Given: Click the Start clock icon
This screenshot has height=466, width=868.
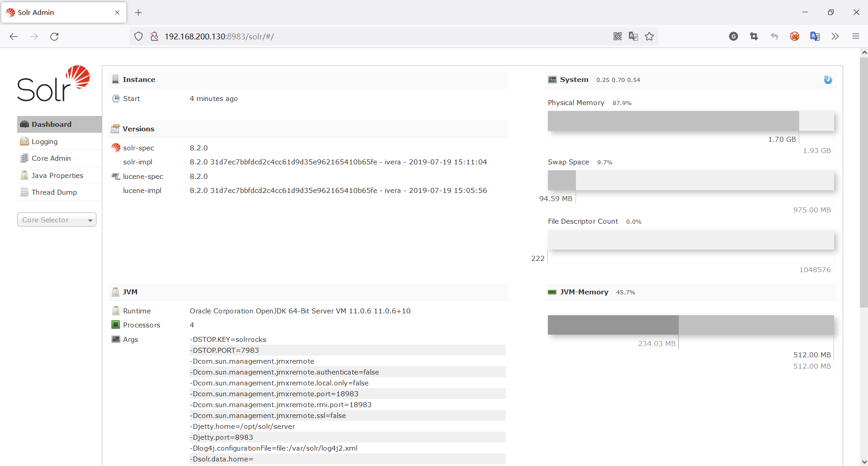Looking at the screenshot, I should click(116, 98).
